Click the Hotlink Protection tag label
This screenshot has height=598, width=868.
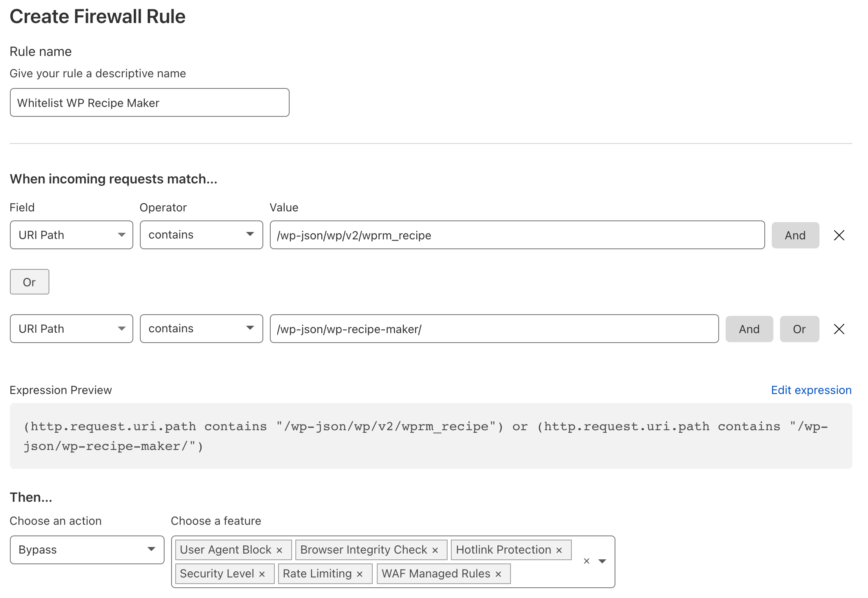click(504, 550)
